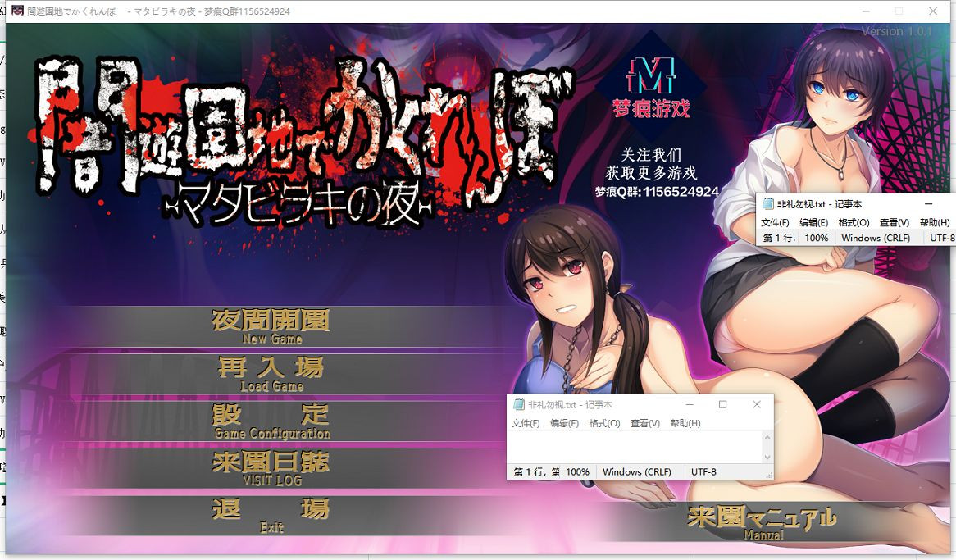Click the game window title bar icon
The width and height of the screenshot is (956, 560).
coord(18,11)
